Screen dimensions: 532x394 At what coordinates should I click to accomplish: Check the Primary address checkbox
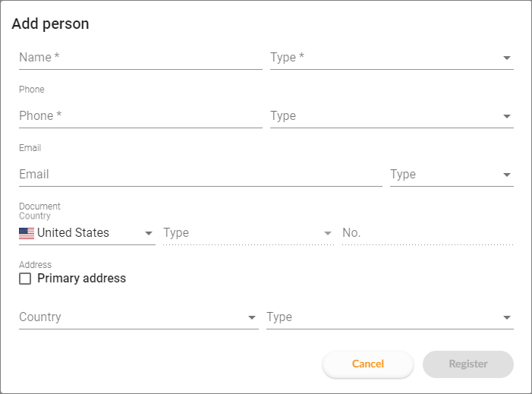(25, 279)
